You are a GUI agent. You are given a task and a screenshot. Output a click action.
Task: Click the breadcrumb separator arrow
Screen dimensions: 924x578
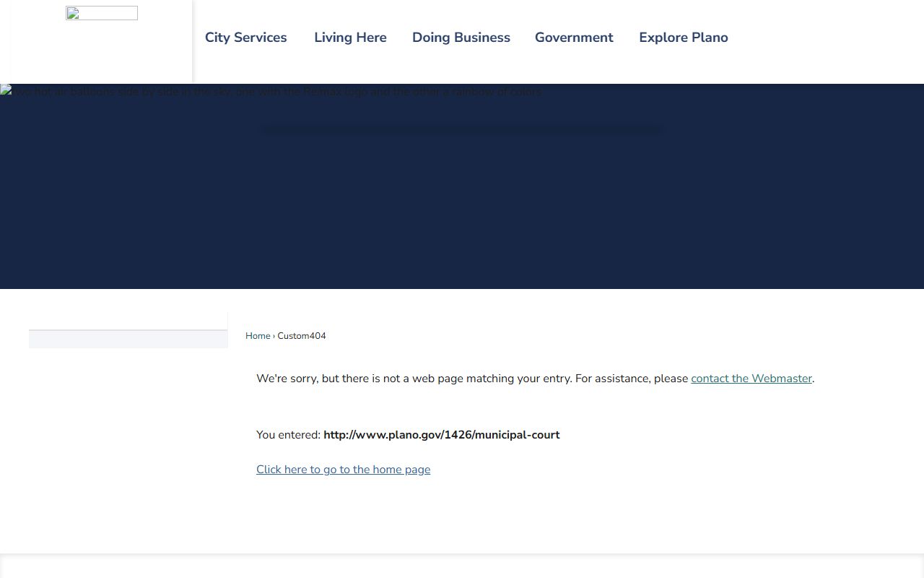274,336
